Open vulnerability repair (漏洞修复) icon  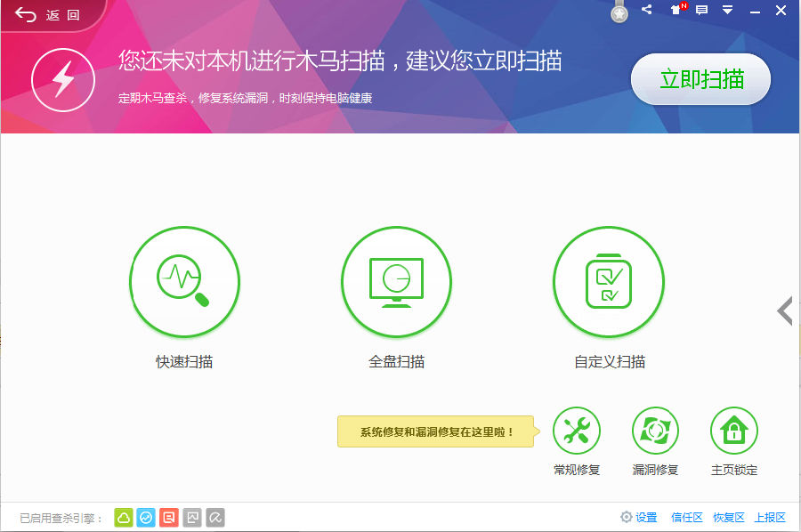point(655,431)
